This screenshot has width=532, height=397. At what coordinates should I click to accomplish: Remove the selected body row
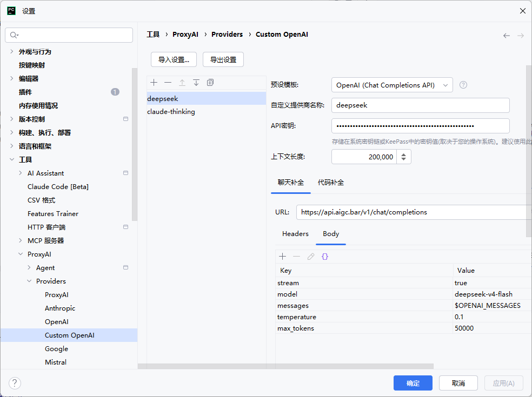pyautogui.click(x=296, y=257)
